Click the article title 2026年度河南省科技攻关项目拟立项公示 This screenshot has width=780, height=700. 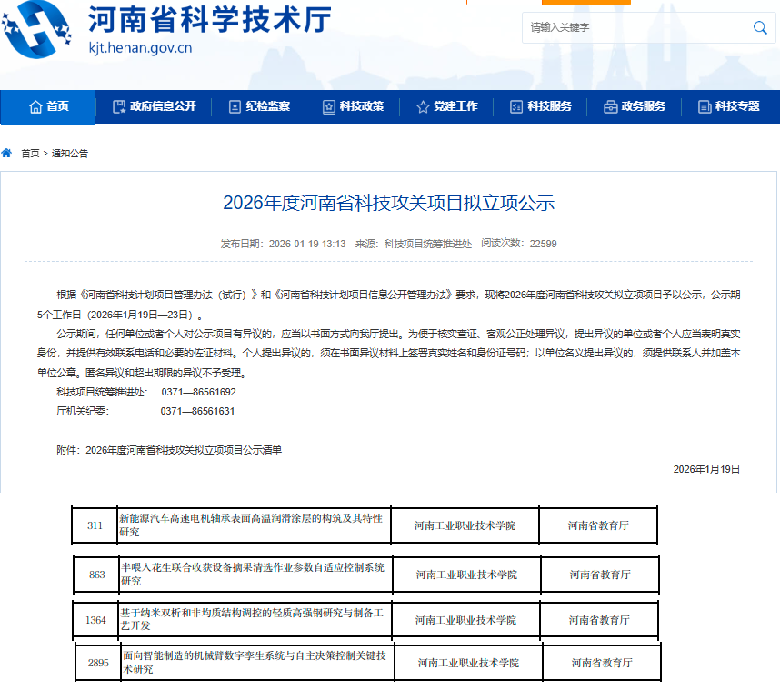388,203
